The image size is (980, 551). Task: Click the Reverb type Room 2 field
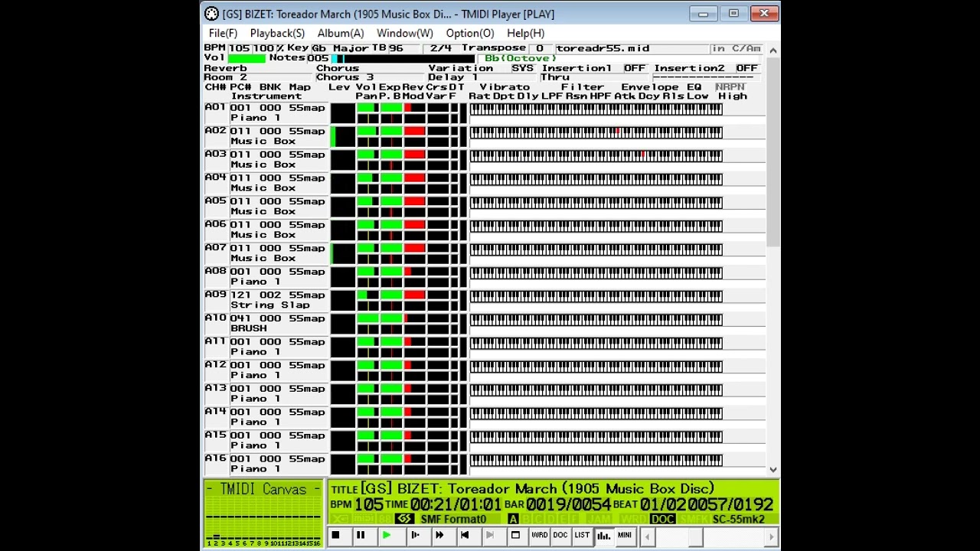click(259, 77)
